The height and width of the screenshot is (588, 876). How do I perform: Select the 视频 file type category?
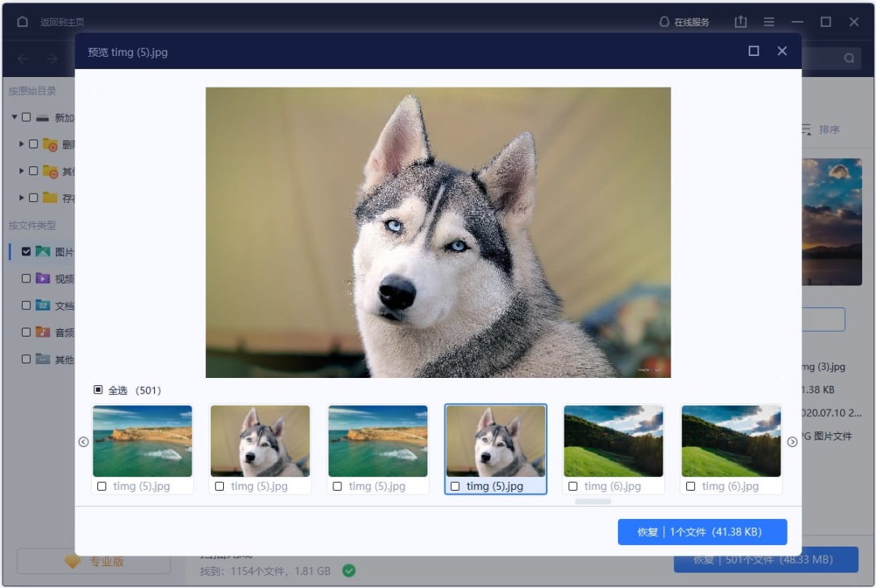63,279
